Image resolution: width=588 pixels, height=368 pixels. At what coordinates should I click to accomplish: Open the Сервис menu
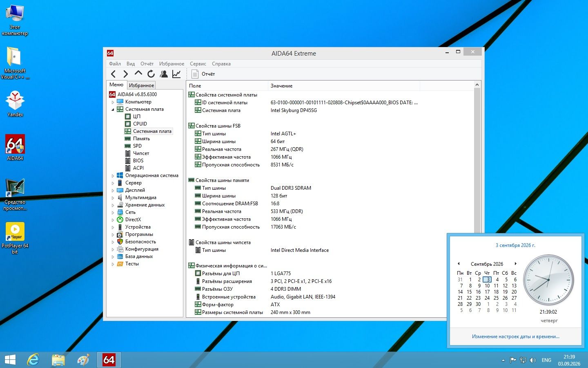[198, 64]
